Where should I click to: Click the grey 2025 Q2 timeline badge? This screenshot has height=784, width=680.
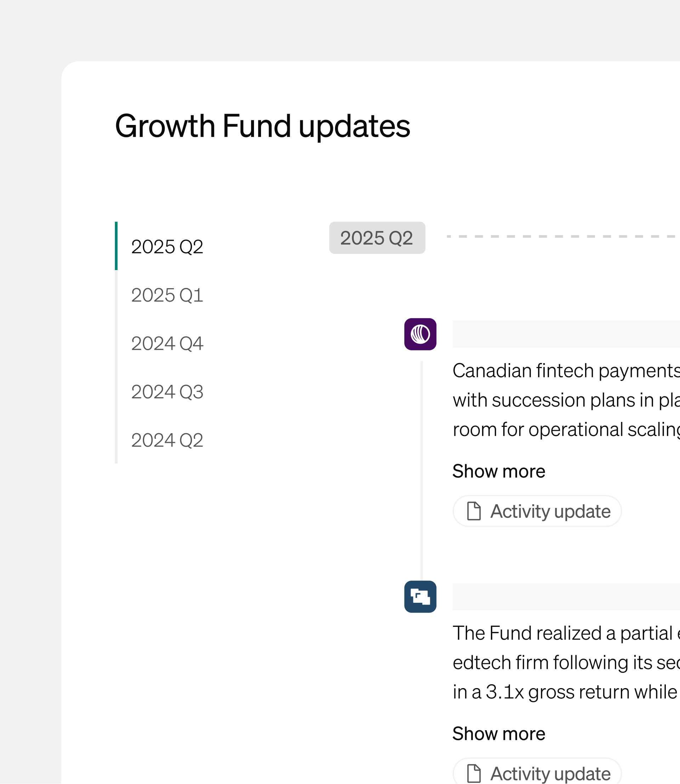[377, 238]
